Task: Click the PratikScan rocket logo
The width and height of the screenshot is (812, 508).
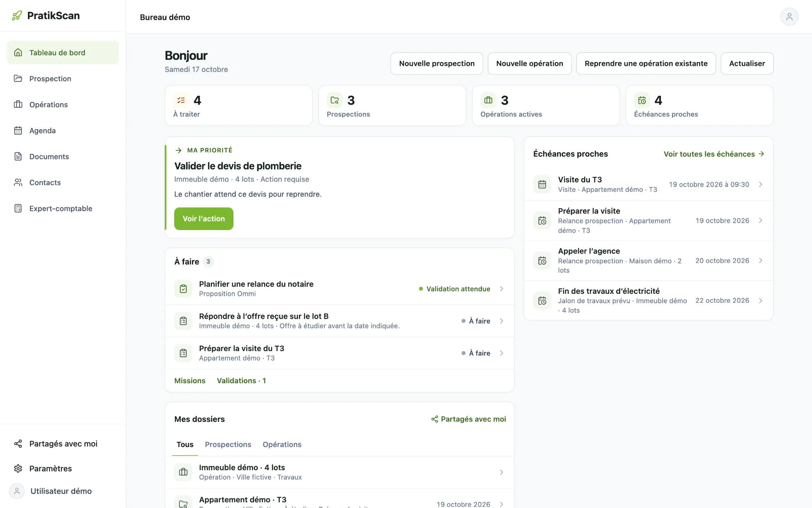Action: (x=17, y=16)
